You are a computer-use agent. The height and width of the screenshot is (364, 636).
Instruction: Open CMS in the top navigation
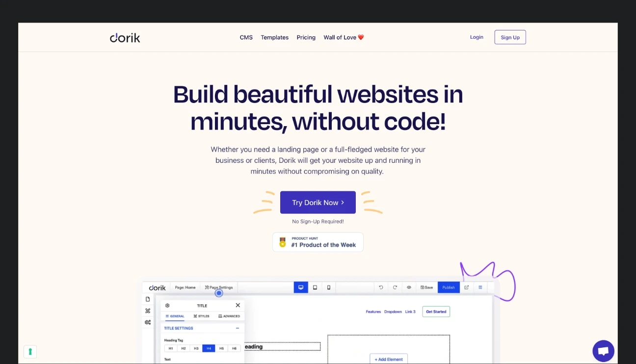coord(246,38)
